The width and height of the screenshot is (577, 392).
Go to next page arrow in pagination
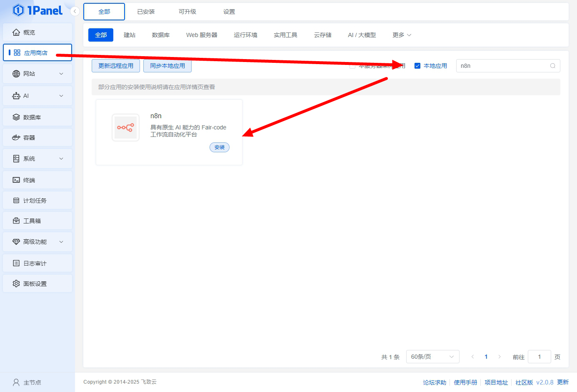point(500,357)
